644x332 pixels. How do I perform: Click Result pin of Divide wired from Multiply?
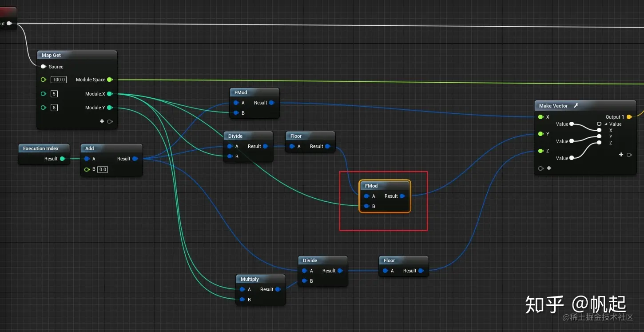[x=340, y=271]
